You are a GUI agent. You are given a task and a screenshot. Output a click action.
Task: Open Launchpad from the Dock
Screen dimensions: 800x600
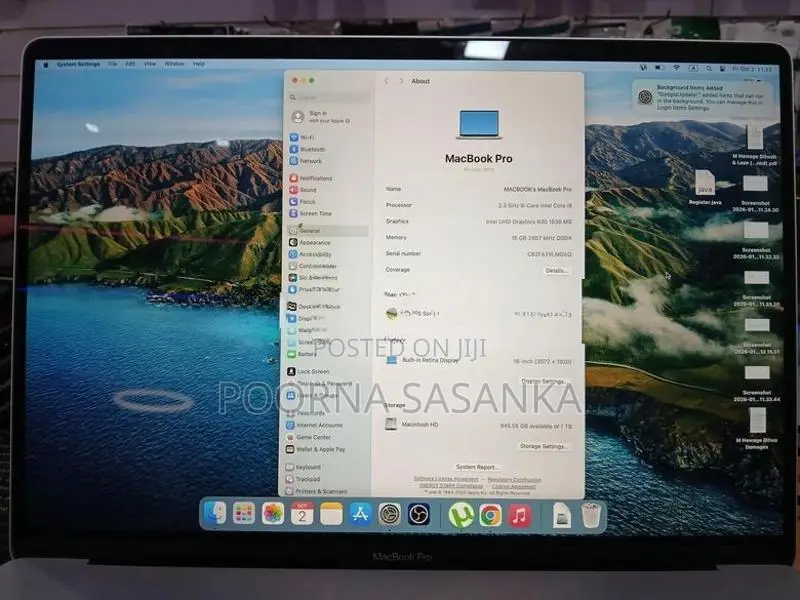pos(243,514)
